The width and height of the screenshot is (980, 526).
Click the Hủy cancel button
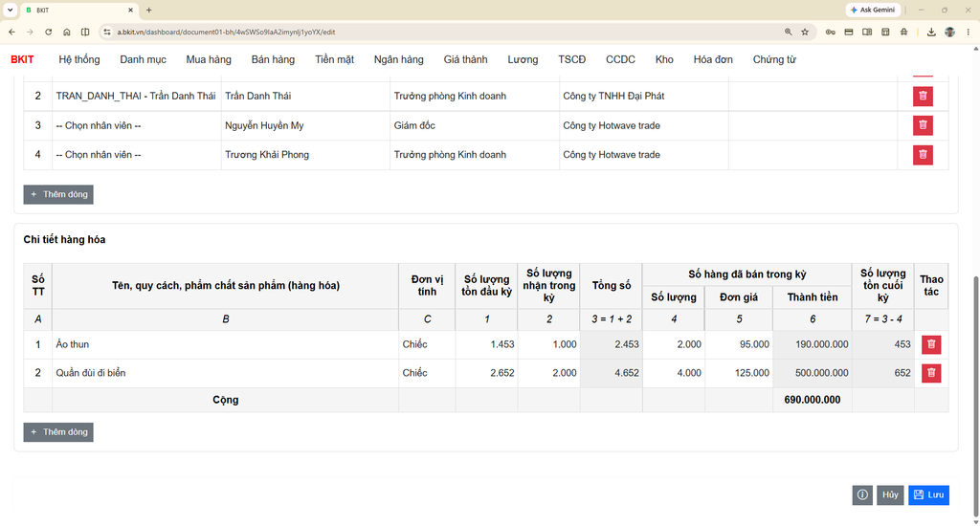890,494
